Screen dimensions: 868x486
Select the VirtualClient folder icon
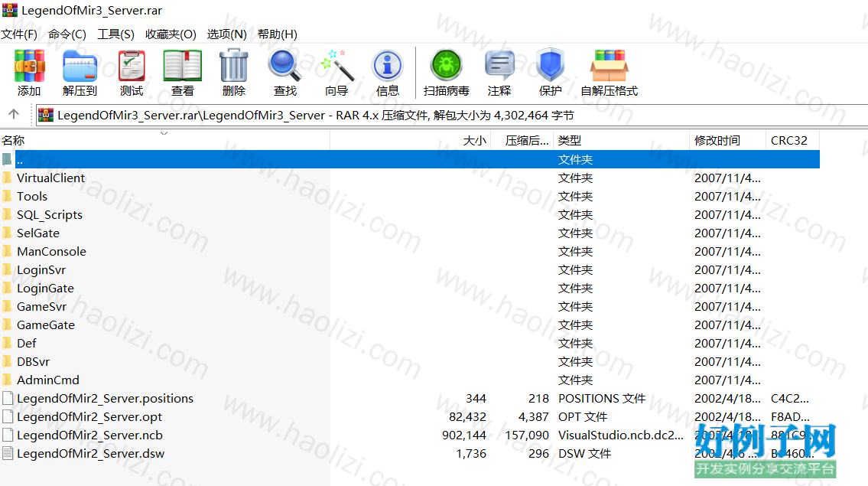pyautogui.click(x=7, y=178)
